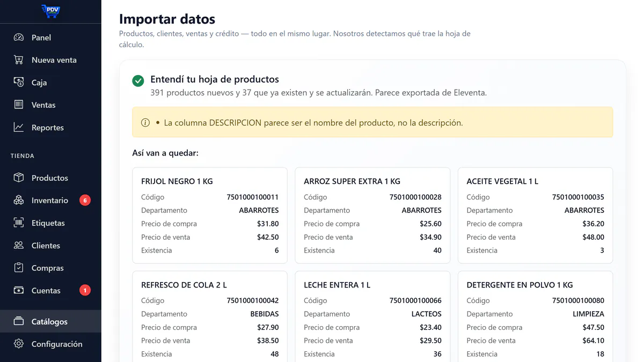This screenshot has height=362, width=644.
Task: Click the BEBIDAS department value
Action: coord(265,314)
